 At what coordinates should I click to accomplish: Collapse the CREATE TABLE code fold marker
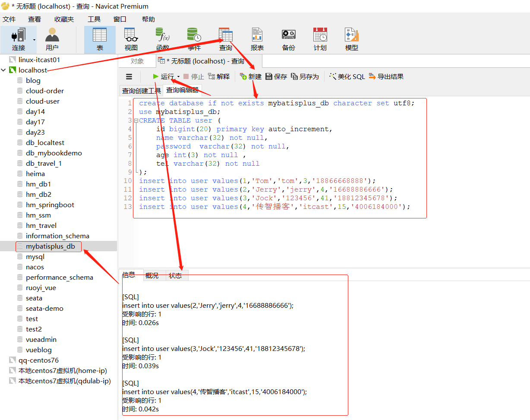pos(136,120)
